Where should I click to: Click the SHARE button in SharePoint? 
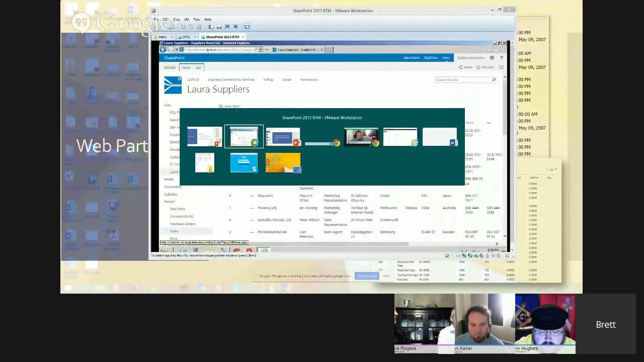pyautogui.click(x=465, y=67)
